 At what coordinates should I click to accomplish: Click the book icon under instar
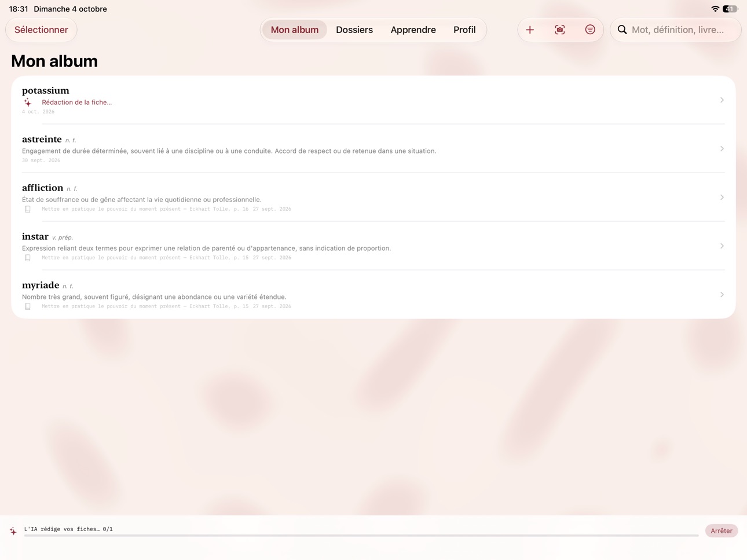pyautogui.click(x=27, y=258)
